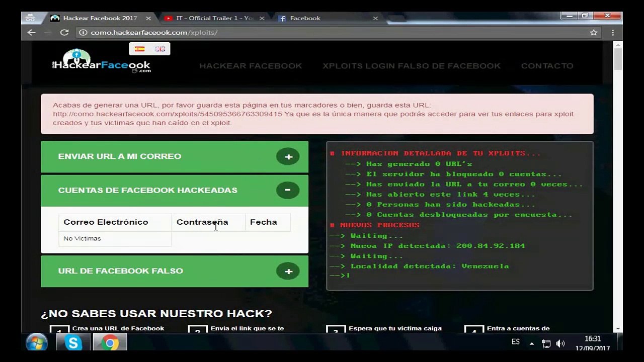Click the ES language indicator in taskbar
The image size is (644, 362).
click(515, 341)
